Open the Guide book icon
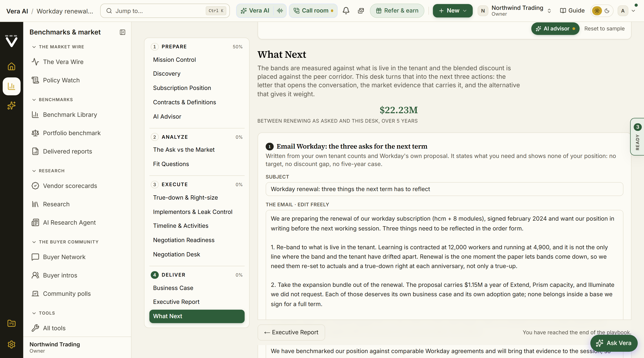The height and width of the screenshot is (358, 644). [572, 11]
